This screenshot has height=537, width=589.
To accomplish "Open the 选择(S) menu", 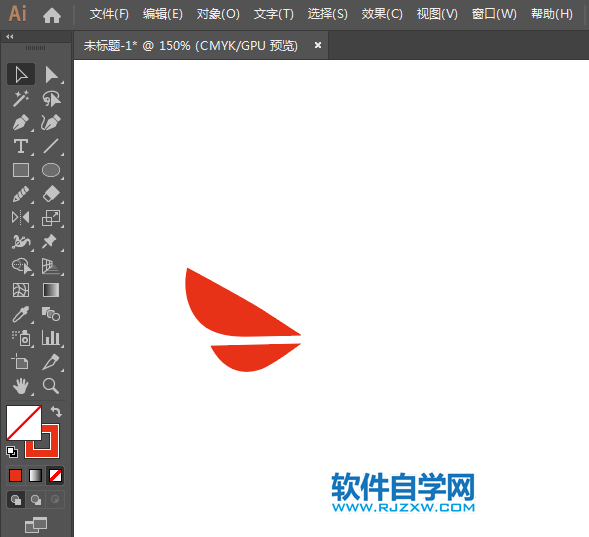I will (x=328, y=14).
